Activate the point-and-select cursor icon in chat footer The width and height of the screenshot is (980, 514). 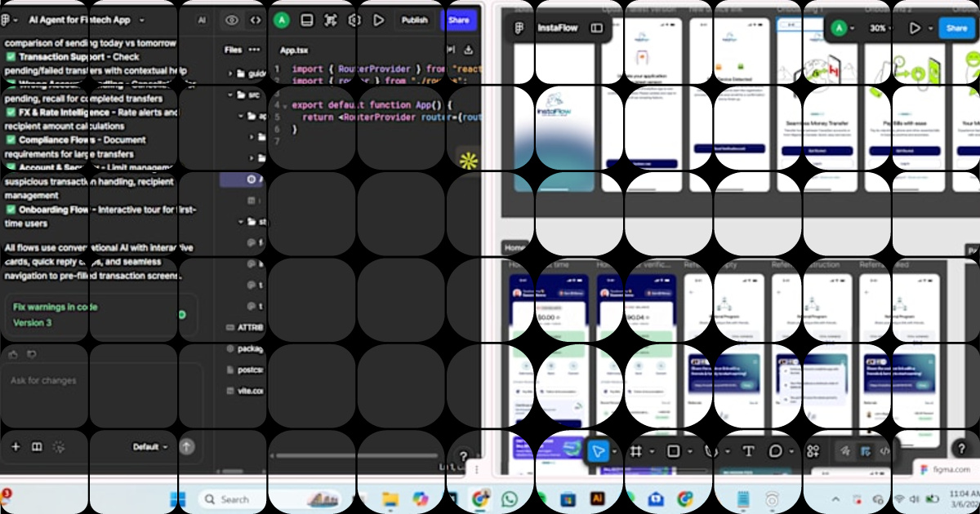[58, 447]
